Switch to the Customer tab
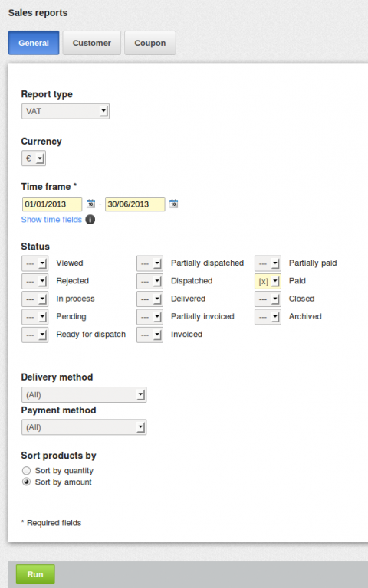Image resolution: width=368 pixels, height=588 pixels. coord(92,43)
